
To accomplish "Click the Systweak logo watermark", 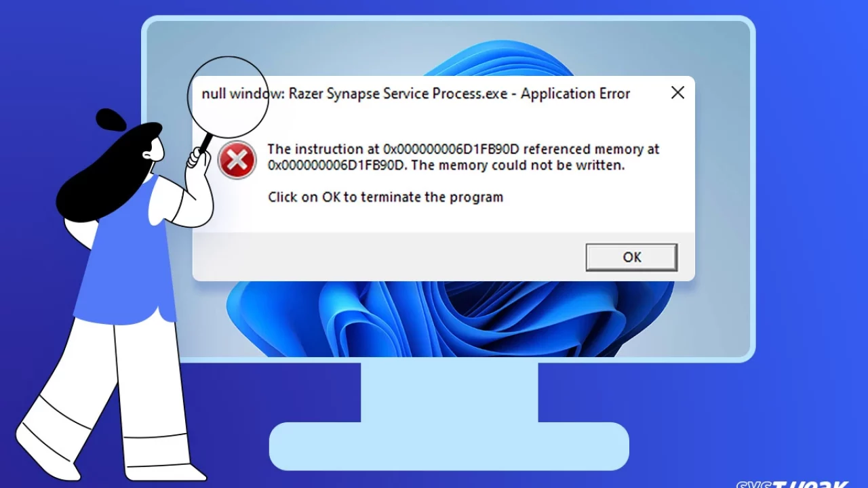I will coord(791,485).
